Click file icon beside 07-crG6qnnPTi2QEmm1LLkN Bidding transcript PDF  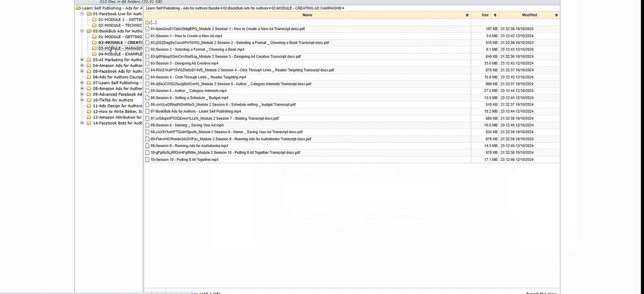(147, 118)
